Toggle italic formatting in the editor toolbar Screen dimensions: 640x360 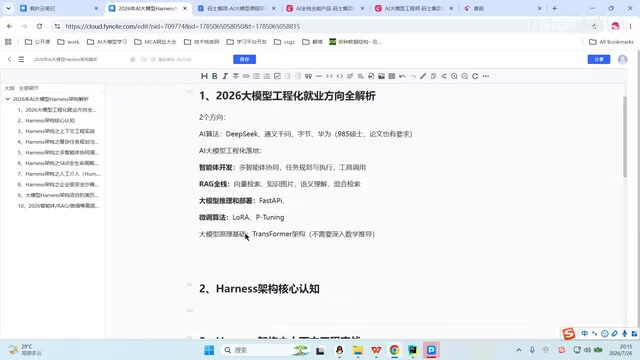[x=225, y=76]
